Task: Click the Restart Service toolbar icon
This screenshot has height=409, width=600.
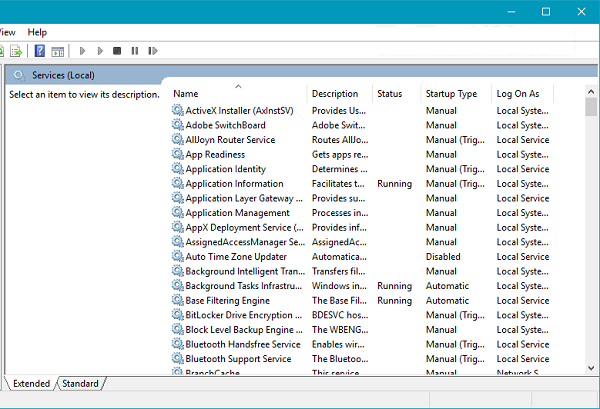Action: (x=151, y=50)
